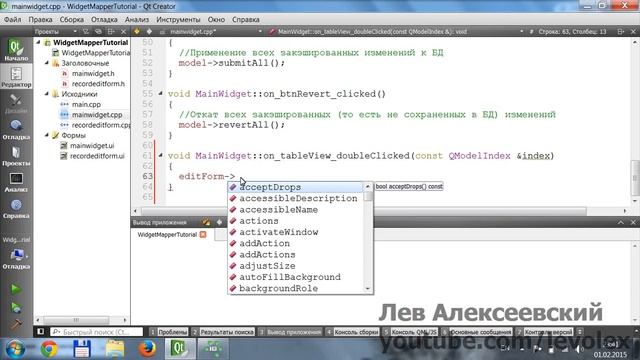
Task: Fold the on_btnRevert_clicked function
Action: pyautogui.click(x=160, y=93)
